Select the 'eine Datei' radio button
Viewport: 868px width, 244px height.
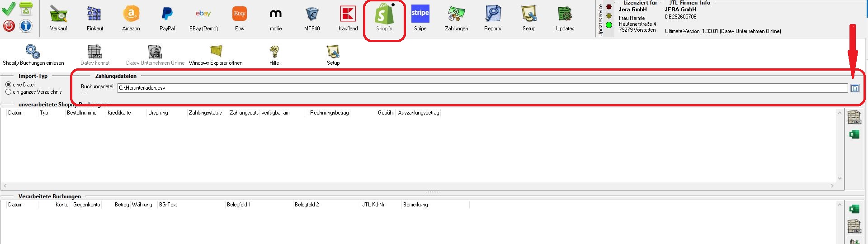pos(8,85)
